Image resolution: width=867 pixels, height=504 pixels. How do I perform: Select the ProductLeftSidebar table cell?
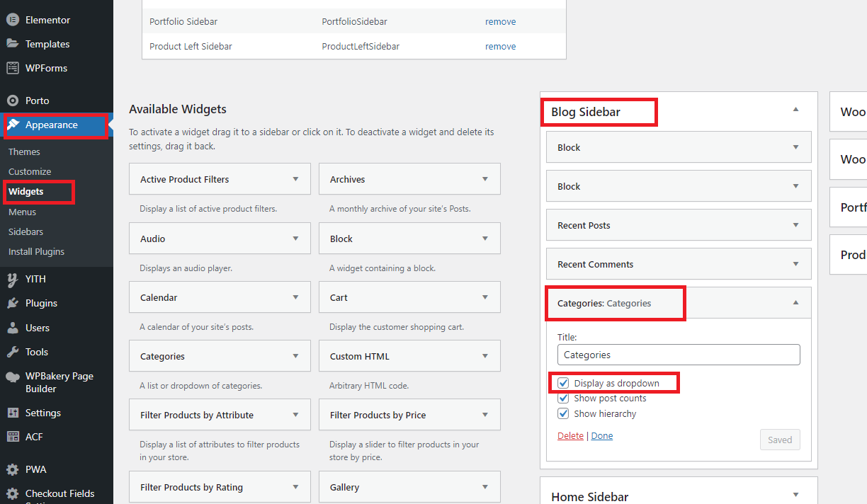[361, 46]
